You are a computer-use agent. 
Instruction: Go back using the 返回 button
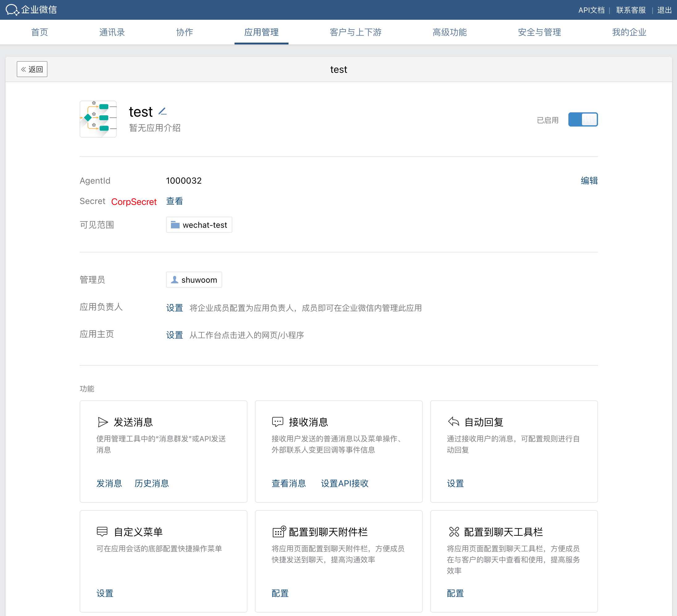click(32, 69)
